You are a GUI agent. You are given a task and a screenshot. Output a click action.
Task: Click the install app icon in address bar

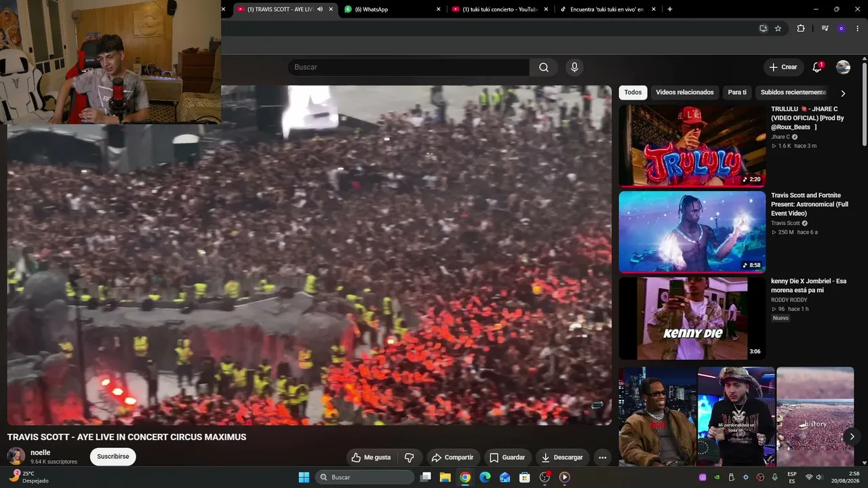[x=763, y=28]
